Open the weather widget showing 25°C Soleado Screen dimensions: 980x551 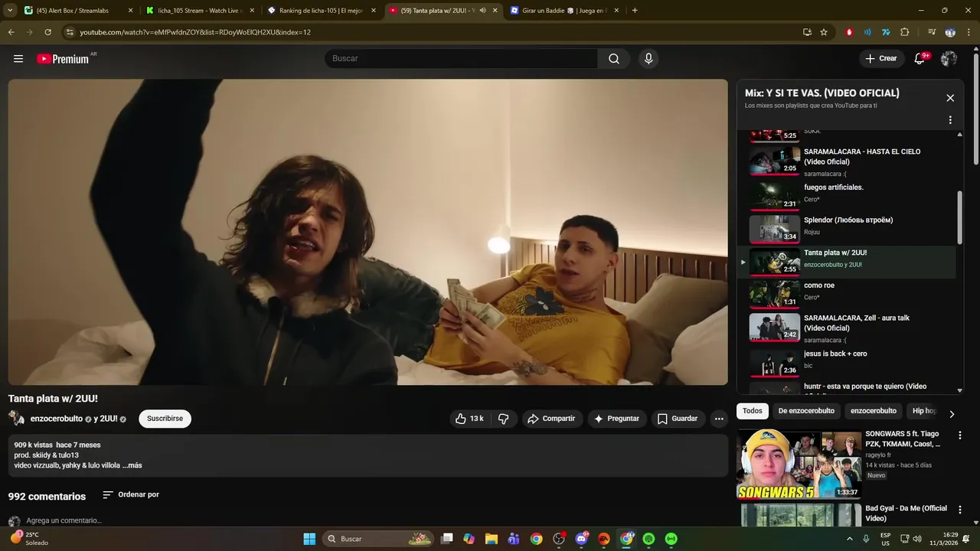click(x=29, y=539)
